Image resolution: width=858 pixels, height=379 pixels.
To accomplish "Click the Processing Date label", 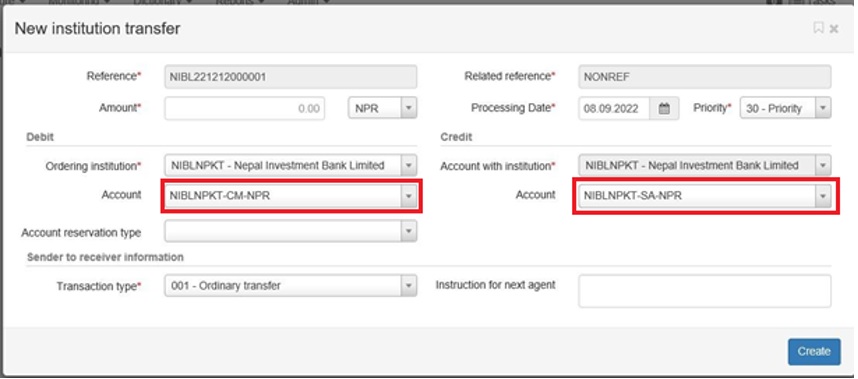I will pos(513,108).
